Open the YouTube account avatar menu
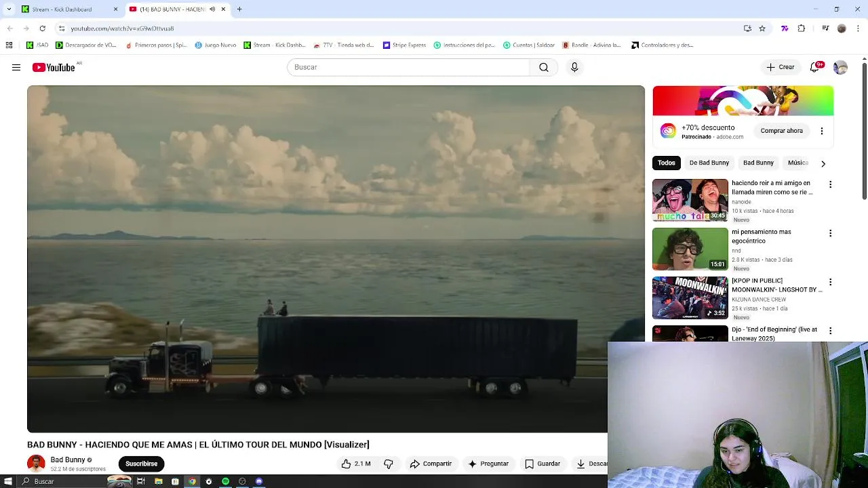 840,67
